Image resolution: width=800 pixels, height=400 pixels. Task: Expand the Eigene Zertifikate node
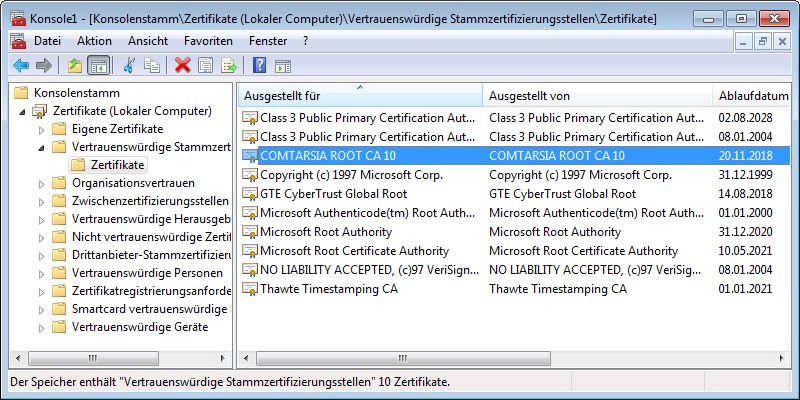coord(42,129)
